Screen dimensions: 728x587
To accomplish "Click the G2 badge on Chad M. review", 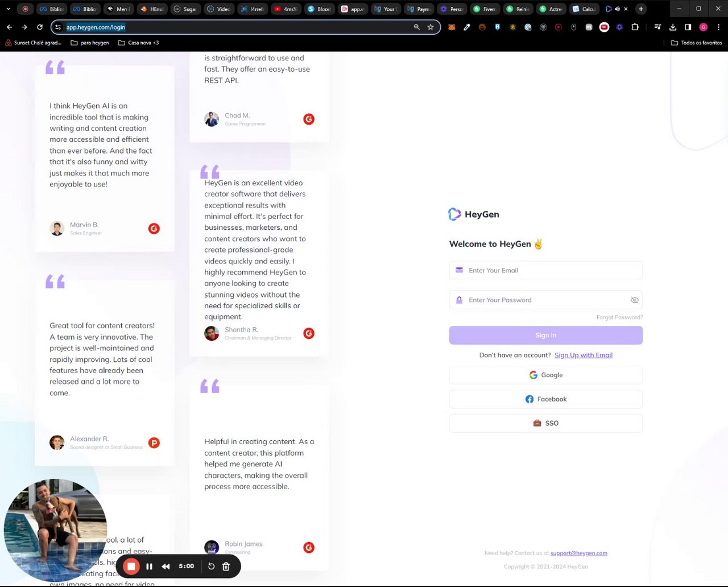I will click(309, 119).
